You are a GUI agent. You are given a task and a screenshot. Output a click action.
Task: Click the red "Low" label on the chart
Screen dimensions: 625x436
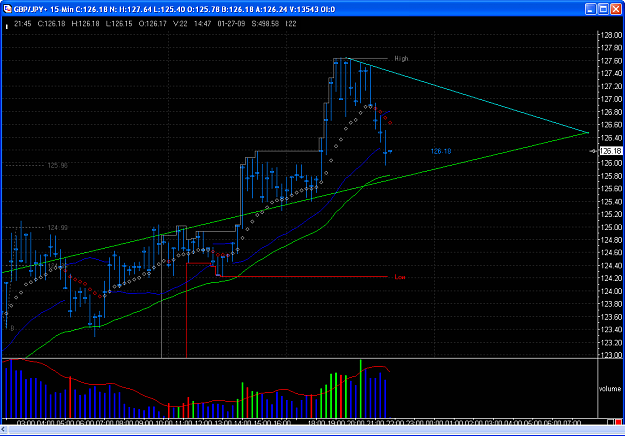coord(400,277)
